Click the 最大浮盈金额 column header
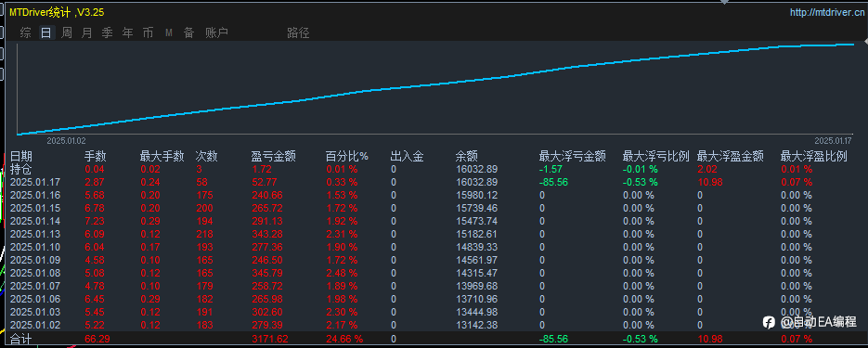This screenshot has width=868, height=348. point(731,157)
